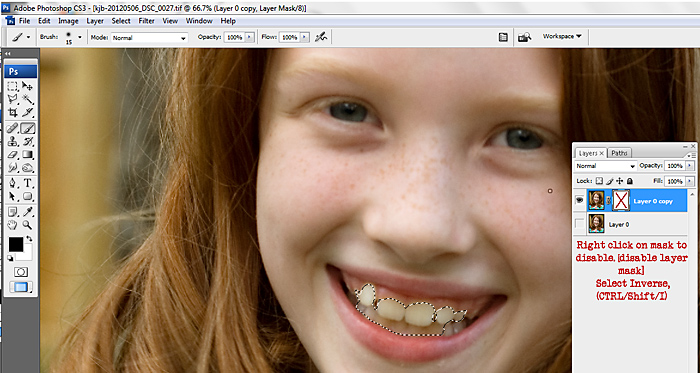Select the Pen tool
Image resolution: width=700 pixels, height=373 pixels.
12,183
